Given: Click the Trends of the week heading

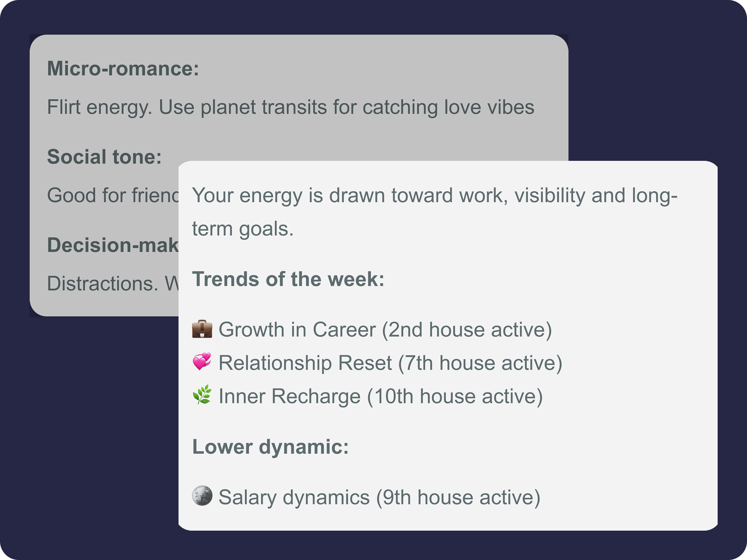Looking at the screenshot, I should 288,279.
